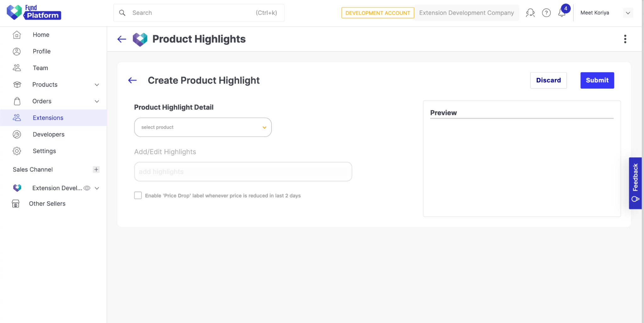Click the Add/Edit Highlights label
Viewport: 644px width, 323px height.
[165, 152]
